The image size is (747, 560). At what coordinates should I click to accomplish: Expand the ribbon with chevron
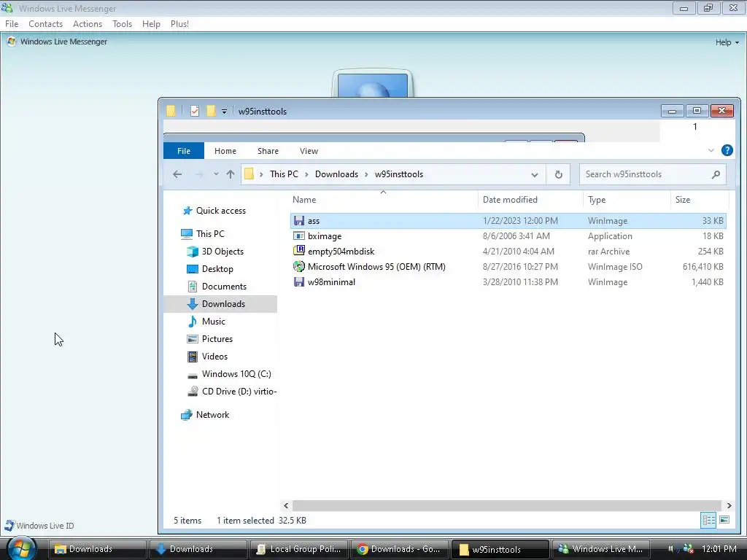711,150
